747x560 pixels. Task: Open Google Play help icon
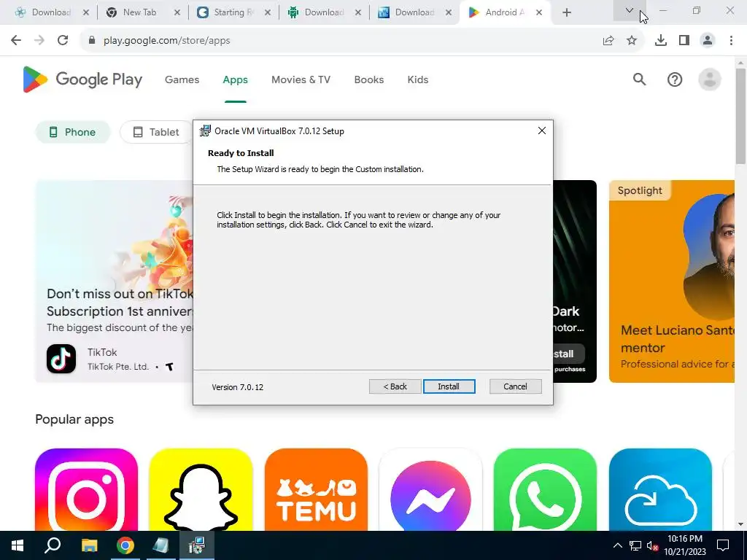pyautogui.click(x=675, y=79)
